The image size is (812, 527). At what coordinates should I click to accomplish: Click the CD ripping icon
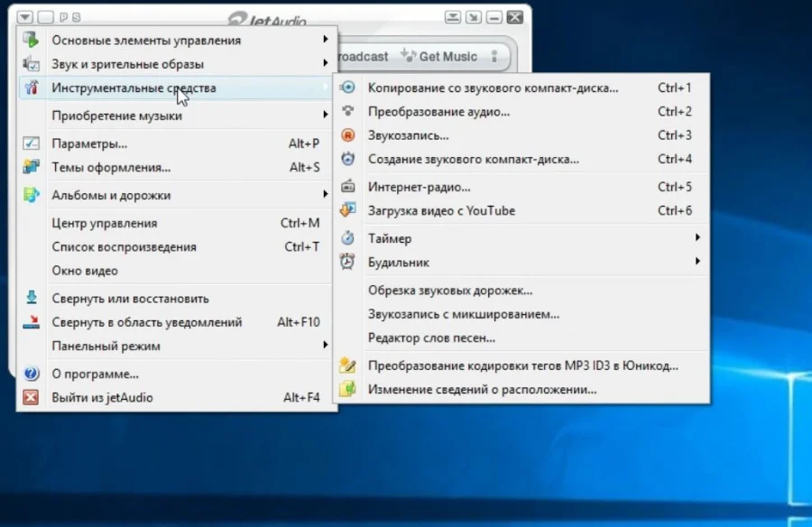coord(348,87)
